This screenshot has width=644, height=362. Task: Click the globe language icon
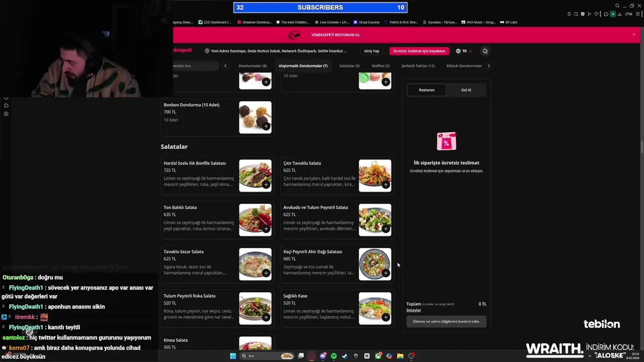[458, 51]
